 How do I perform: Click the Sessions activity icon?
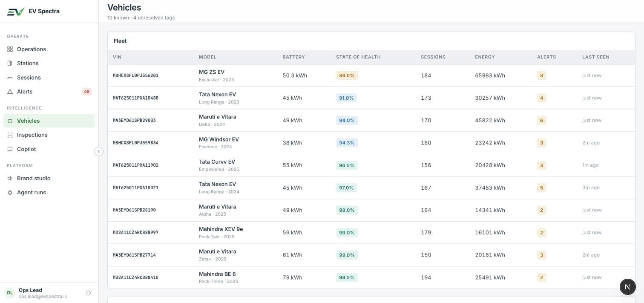[x=10, y=78]
